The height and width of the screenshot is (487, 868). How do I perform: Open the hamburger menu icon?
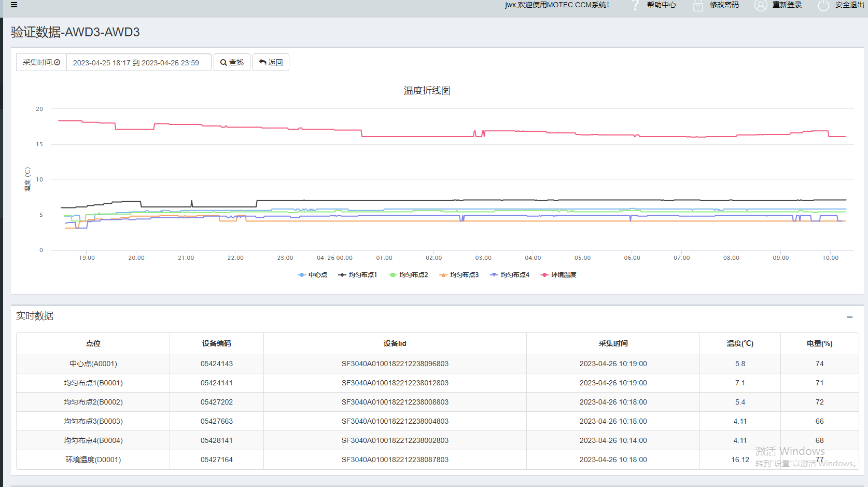(x=14, y=5)
